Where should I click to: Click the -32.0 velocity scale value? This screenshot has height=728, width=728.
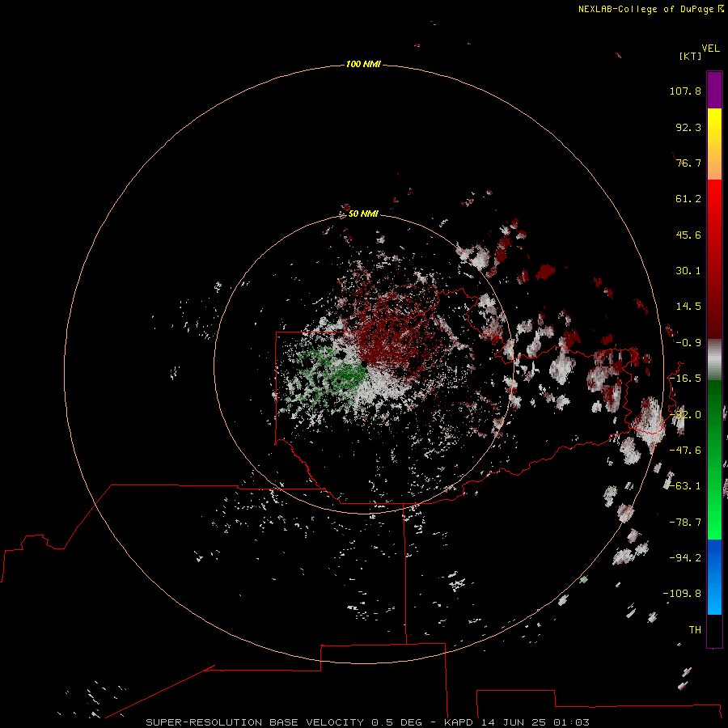[x=685, y=415]
